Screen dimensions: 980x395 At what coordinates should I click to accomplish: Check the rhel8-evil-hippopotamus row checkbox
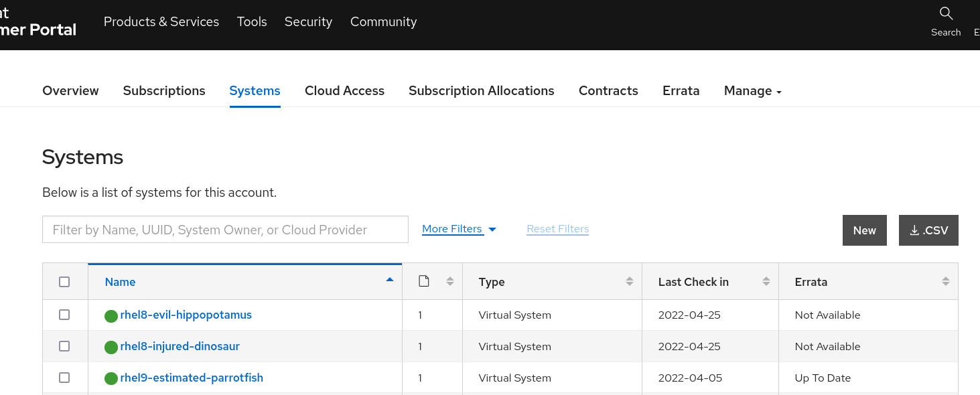(x=64, y=315)
